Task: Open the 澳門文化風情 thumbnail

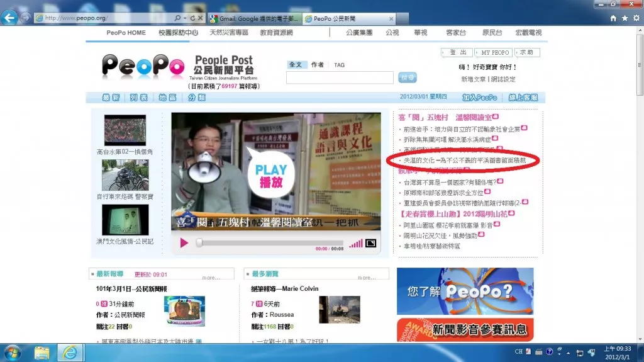Action: click(125, 220)
